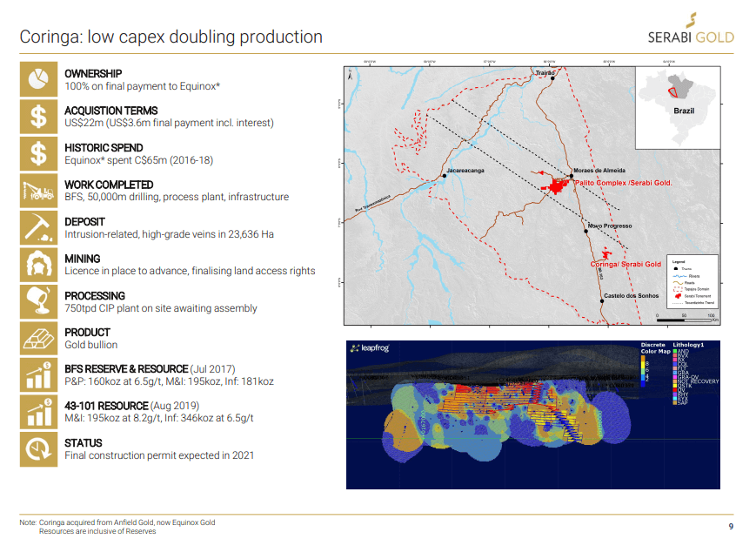Select the PROCESSING heading
Image resolution: width=756 pixels, height=539 pixels.
(95, 296)
